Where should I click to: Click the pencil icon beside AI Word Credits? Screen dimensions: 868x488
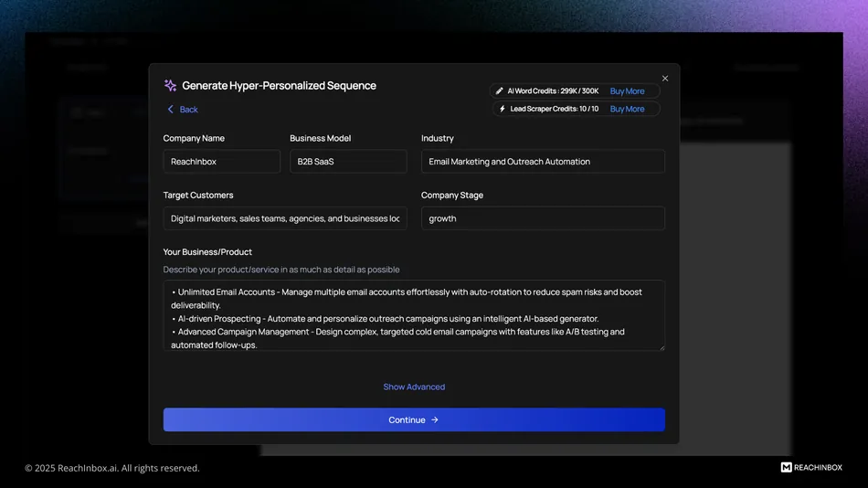click(x=499, y=90)
